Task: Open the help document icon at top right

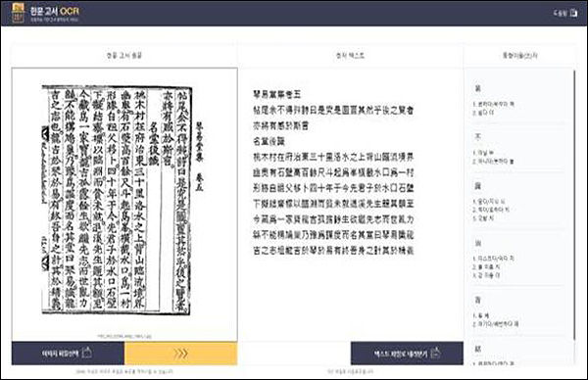Action: [x=573, y=13]
